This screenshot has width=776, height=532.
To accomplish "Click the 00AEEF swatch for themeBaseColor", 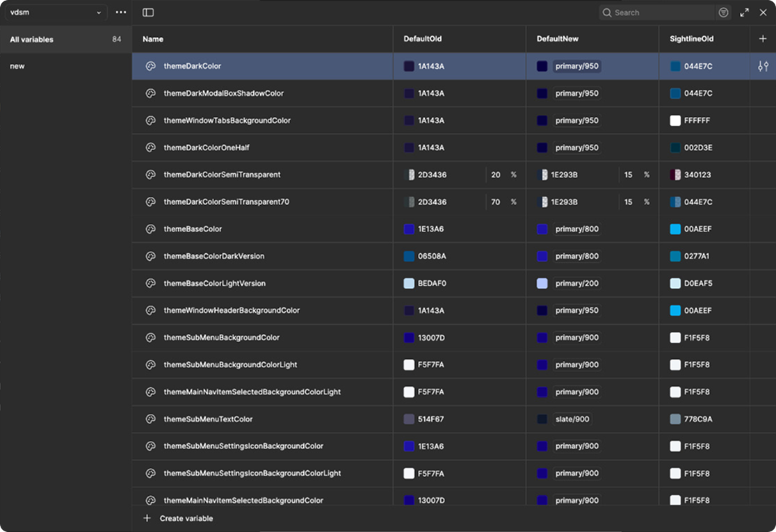I will click(x=675, y=229).
